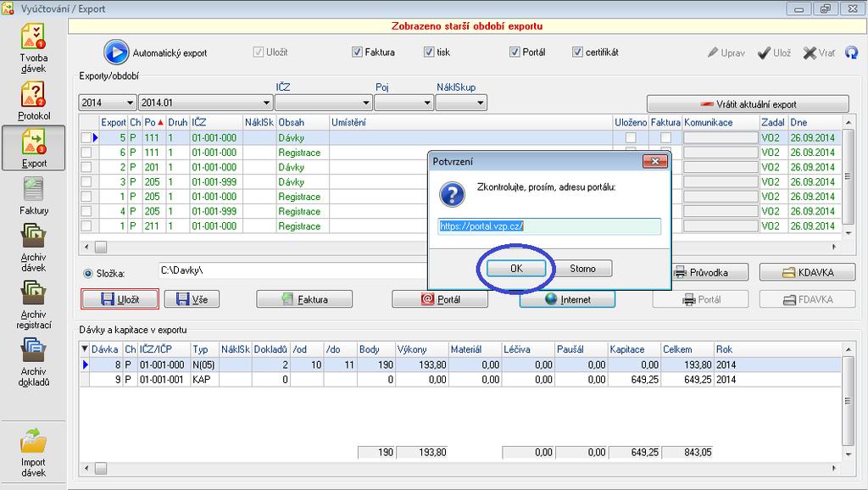Click the Uprav pencil toolbar item
868x490 pixels.
pos(726,53)
